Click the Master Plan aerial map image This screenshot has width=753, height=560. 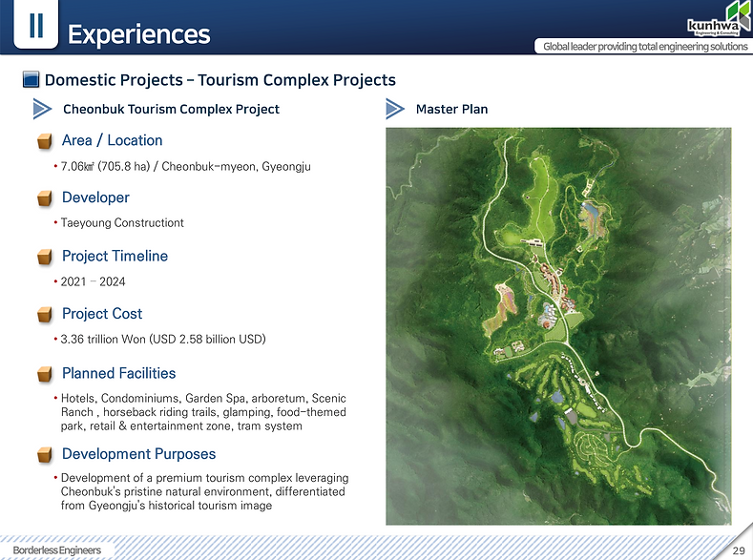[558, 326]
